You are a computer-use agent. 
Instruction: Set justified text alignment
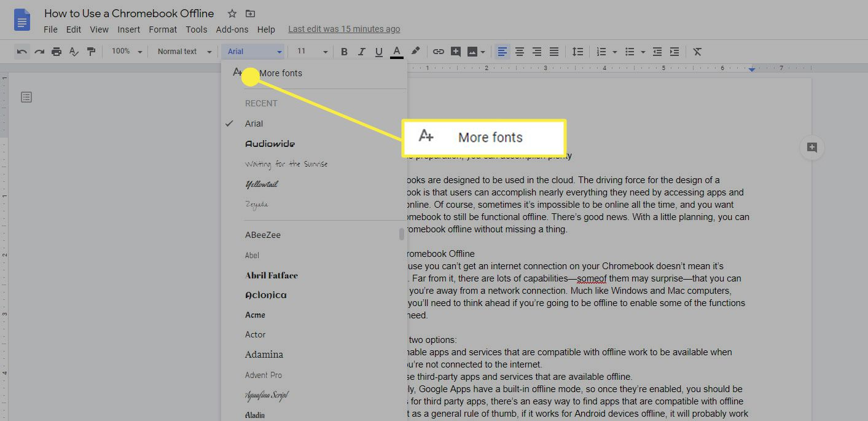pos(554,52)
